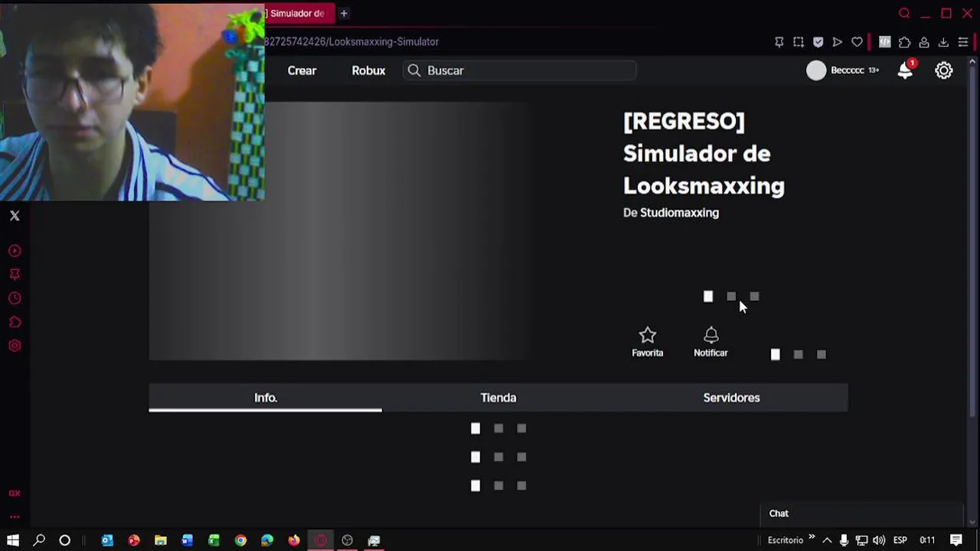The width and height of the screenshot is (980, 551).
Task: Switch to the Servidores tab
Action: (731, 398)
